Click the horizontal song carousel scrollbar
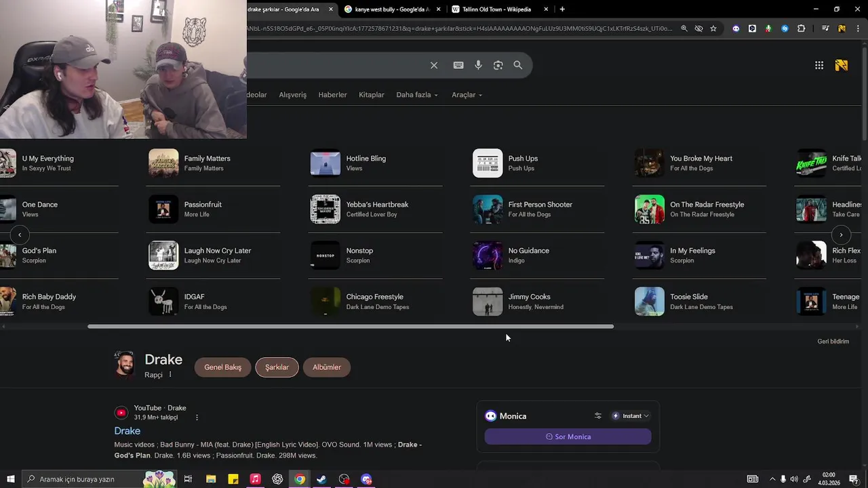868x488 pixels. [351, 327]
